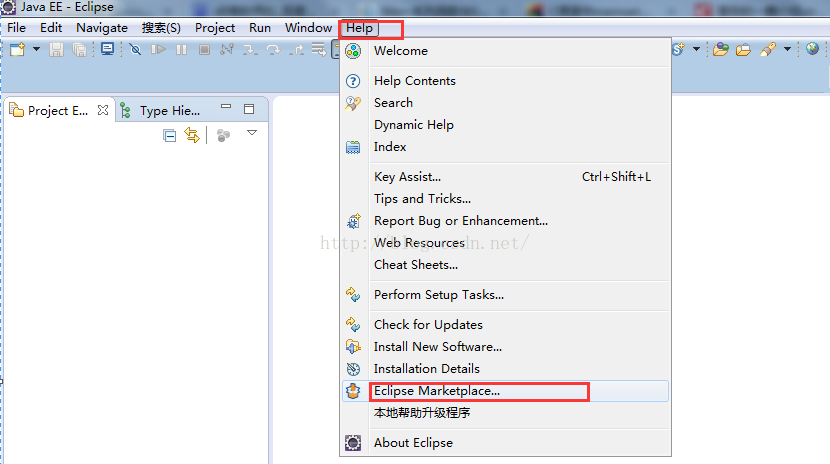Choose Dynamic Help in the Help menu
The image size is (830, 464).
[x=505, y=125]
